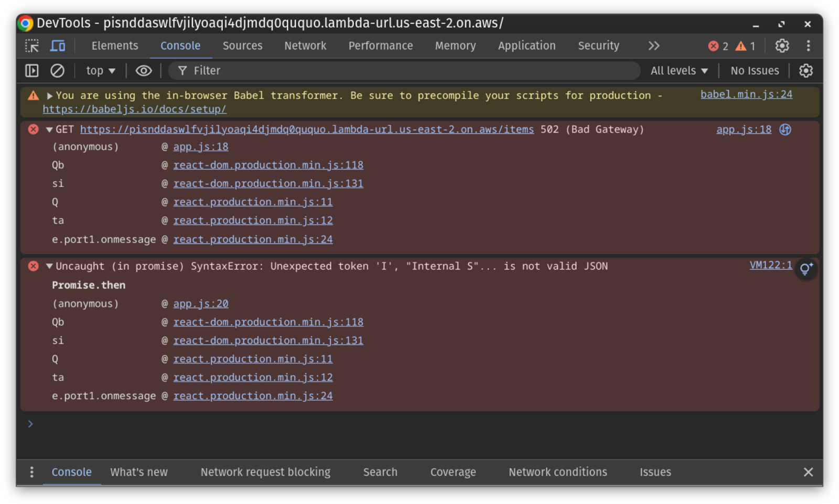Click the red error icon on SyntaxError message

(x=34, y=266)
